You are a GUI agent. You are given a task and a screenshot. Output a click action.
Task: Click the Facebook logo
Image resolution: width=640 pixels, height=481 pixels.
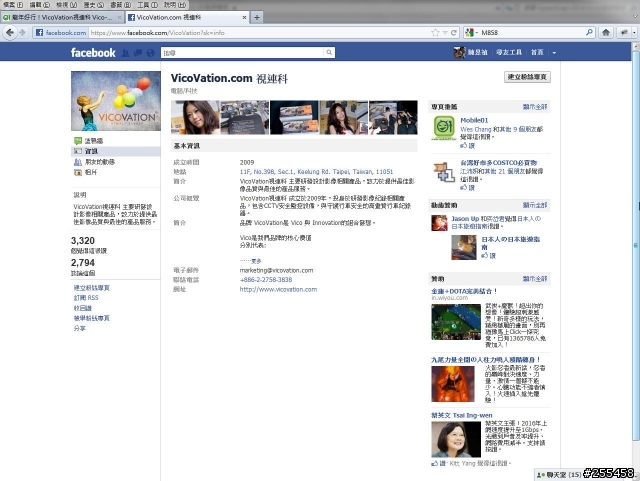(x=93, y=53)
